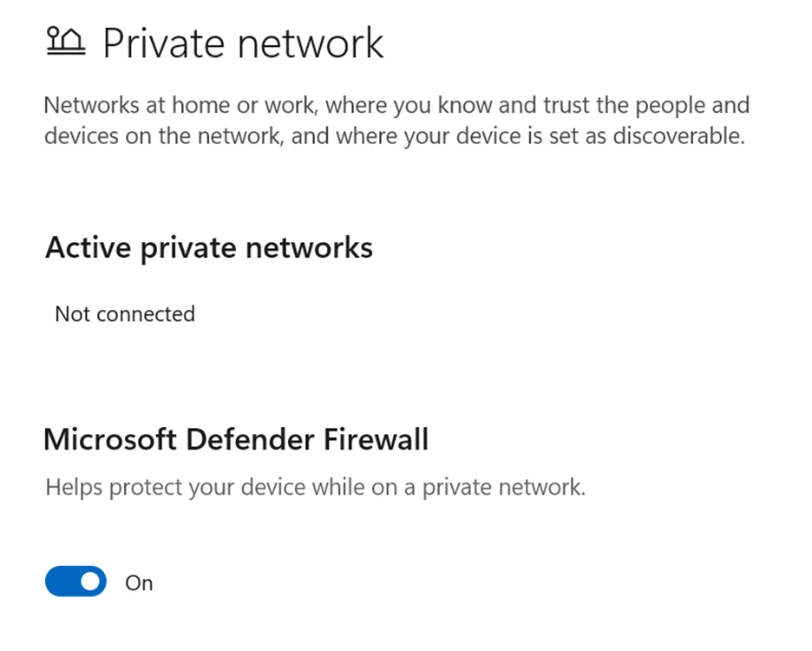The height and width of the screenshot is (651, 812).
Task: Click the word "Active" in the networks heading
Action: [x=86, y=248]
